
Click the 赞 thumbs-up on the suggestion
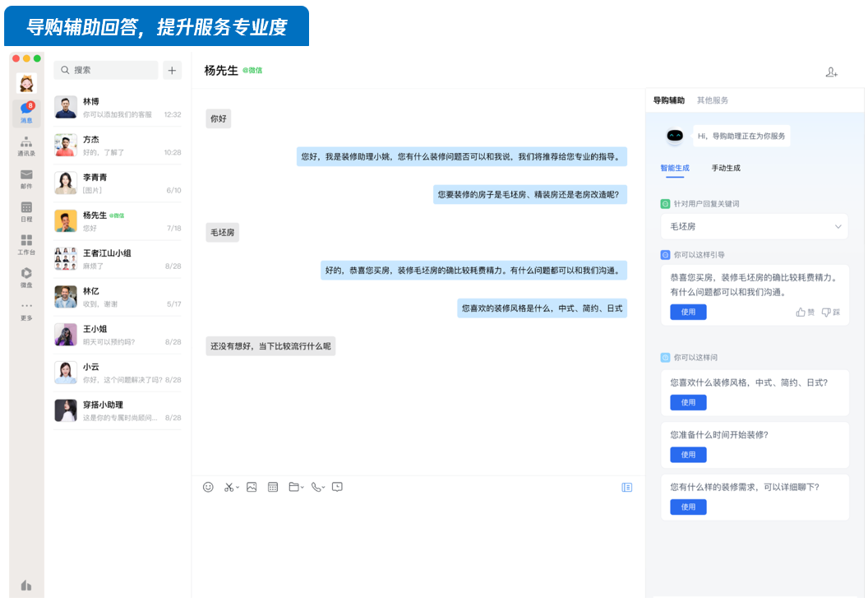click(x=806, y=313)
